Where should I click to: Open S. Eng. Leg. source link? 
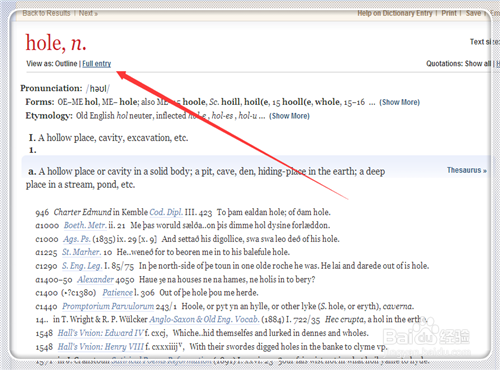(x=82, y=266)
